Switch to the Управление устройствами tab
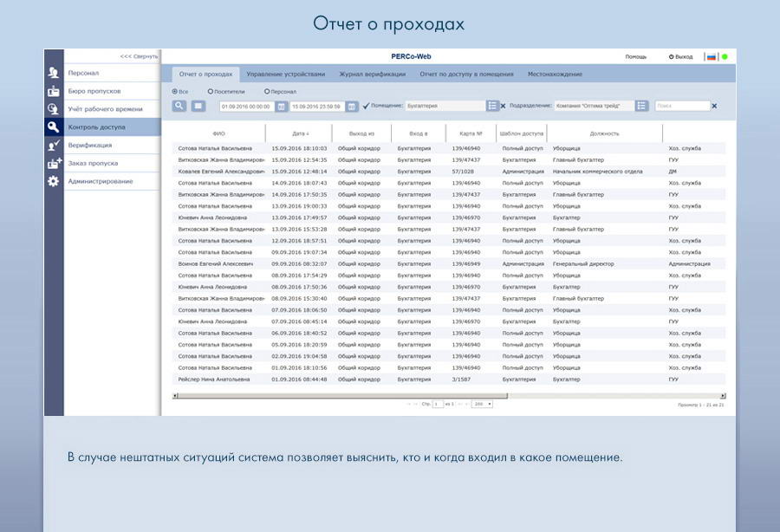Viewport: 780px width, 532px height. (x=285, y=75)
